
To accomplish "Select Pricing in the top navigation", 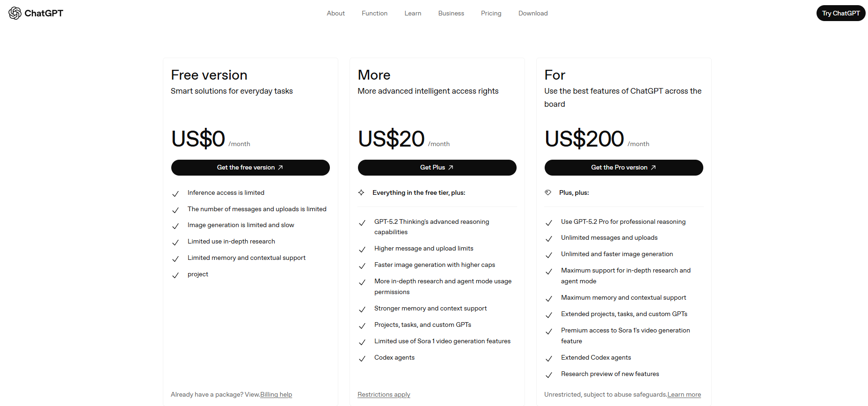I will (x=491, y=13).
